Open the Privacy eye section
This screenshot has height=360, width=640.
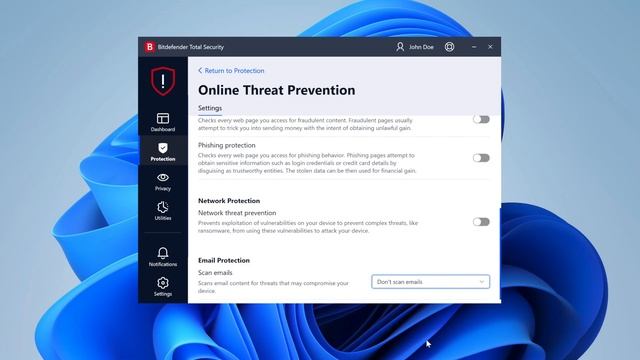coord(163,182)
